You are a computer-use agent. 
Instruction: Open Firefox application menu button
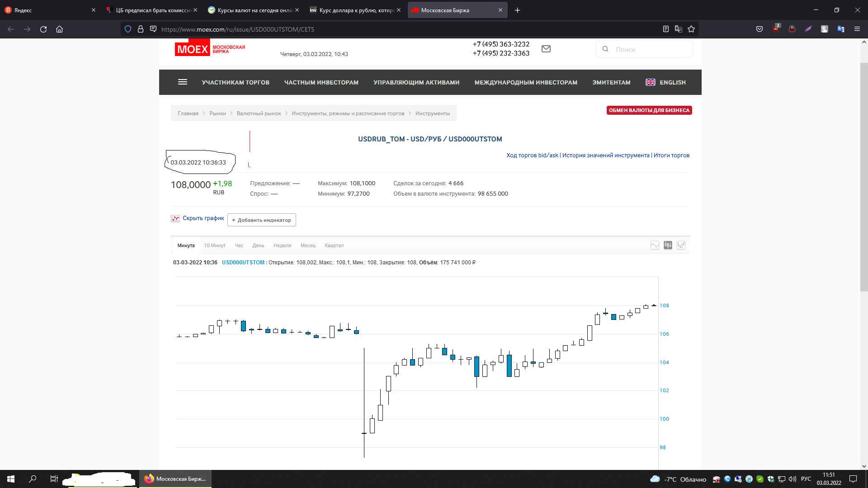pos(857,29)
